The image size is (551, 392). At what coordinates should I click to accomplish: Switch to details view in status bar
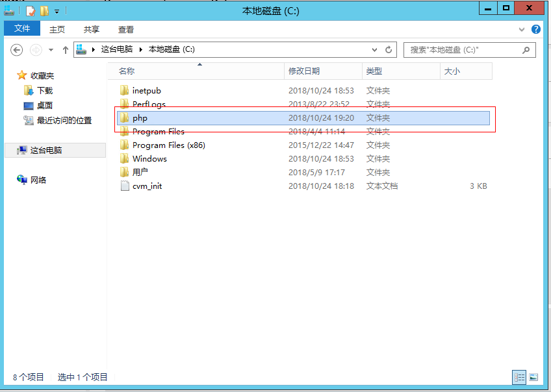pyautogui.click(x=519, y=376)
